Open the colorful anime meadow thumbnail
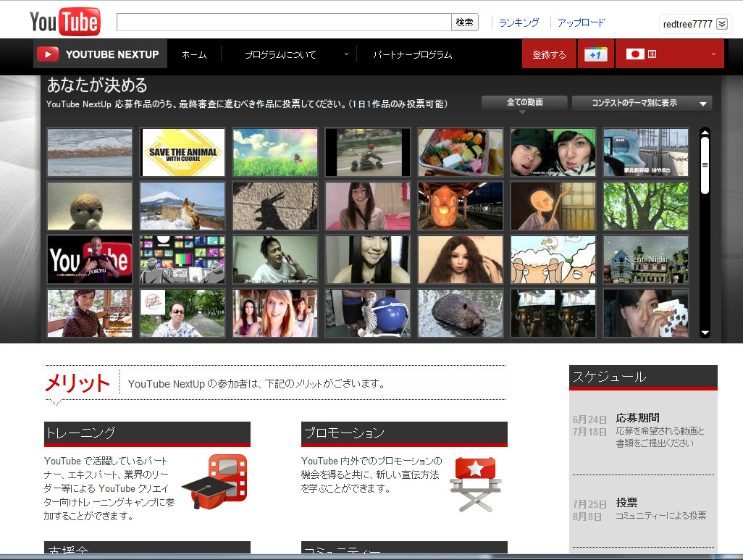Viewport: 743px width, 560px height. coord(275,152)
